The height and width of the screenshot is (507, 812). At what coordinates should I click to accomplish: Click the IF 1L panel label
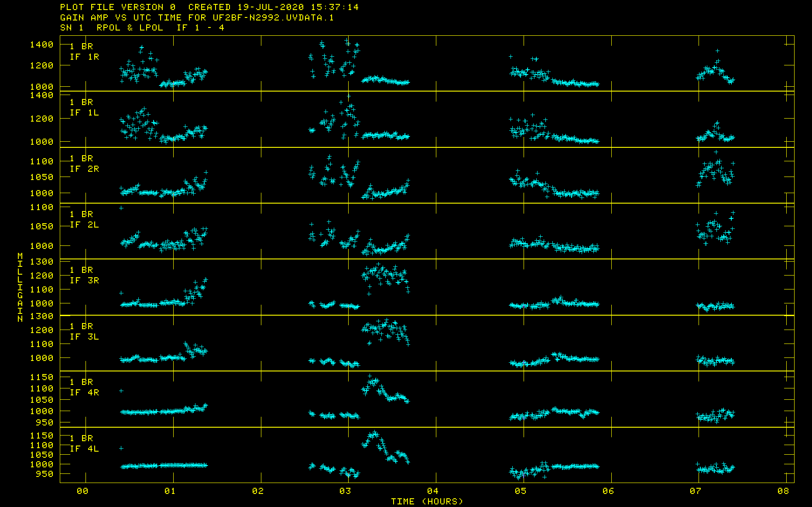click(84, 112)
